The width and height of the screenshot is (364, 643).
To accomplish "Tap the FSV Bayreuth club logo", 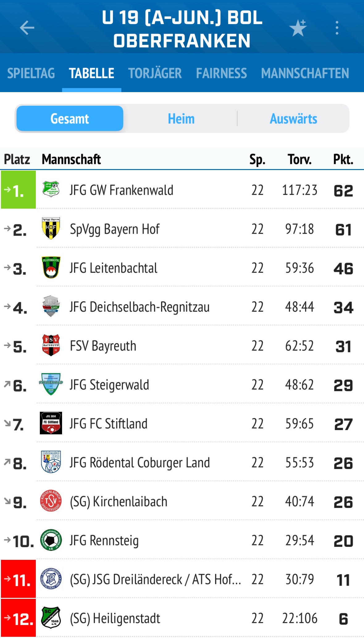I will (x=51, y=345).
